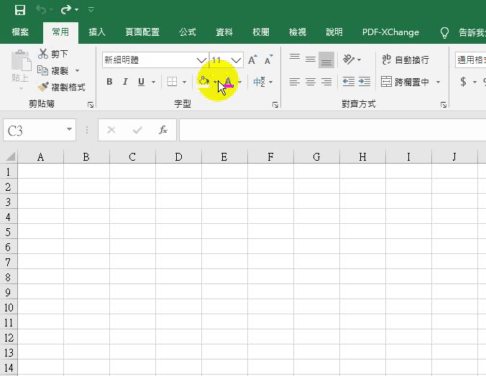Switch to the 校閱 (Review) tab
This screenshot has width=486, height=376.
(261, 32)
